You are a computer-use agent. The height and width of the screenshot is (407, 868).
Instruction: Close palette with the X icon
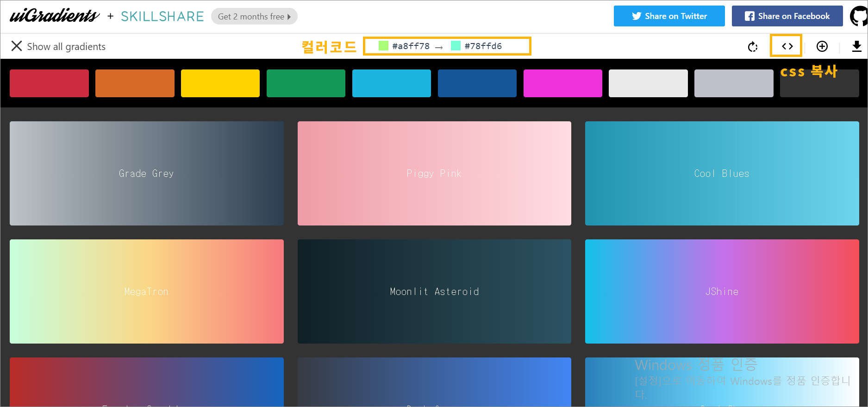point(17,46)
